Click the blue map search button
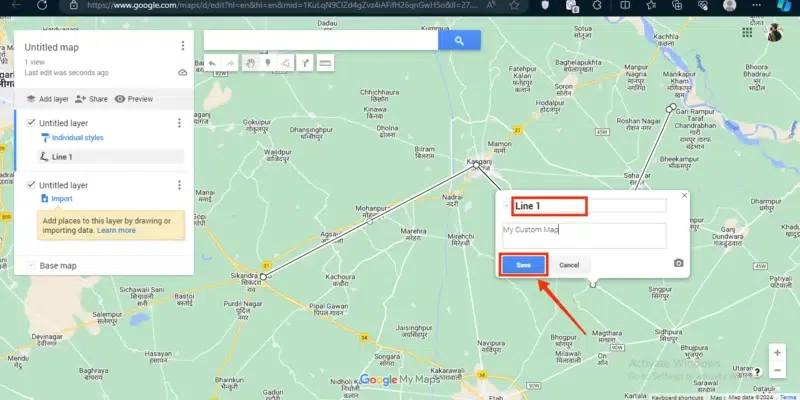 [459, 40]
